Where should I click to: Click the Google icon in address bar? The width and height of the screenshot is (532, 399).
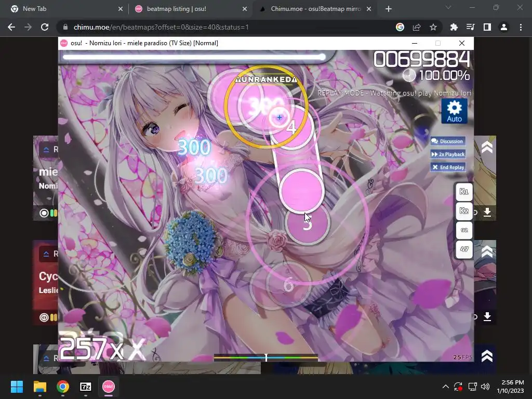(x=400, y=27)
